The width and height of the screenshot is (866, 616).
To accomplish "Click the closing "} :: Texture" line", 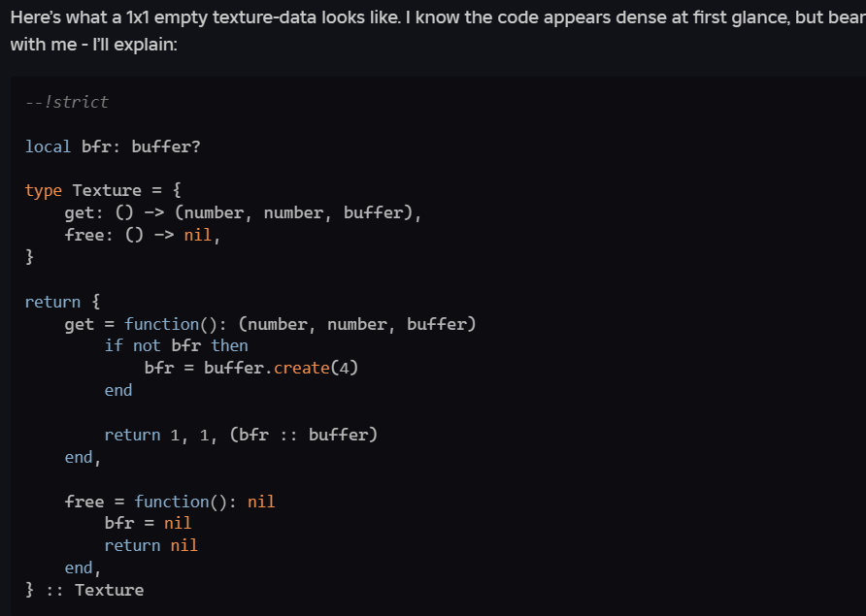I will (84, 590).
